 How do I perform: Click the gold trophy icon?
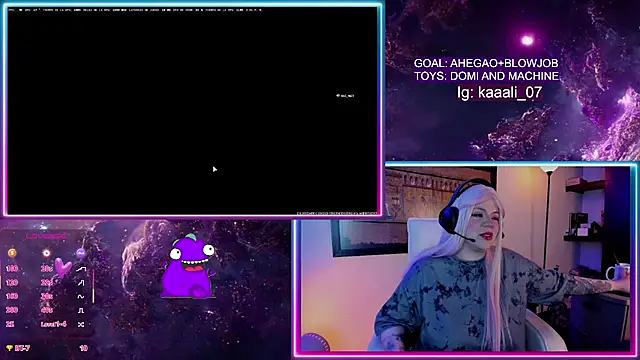click(9, 348)
